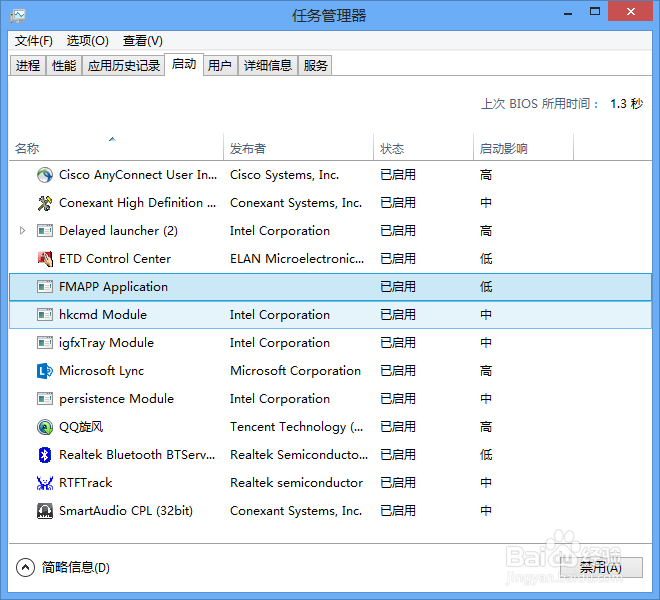Viewport: 660px width, 600px height.
Task: Open the 查看(V) menu
Action: 143,41
